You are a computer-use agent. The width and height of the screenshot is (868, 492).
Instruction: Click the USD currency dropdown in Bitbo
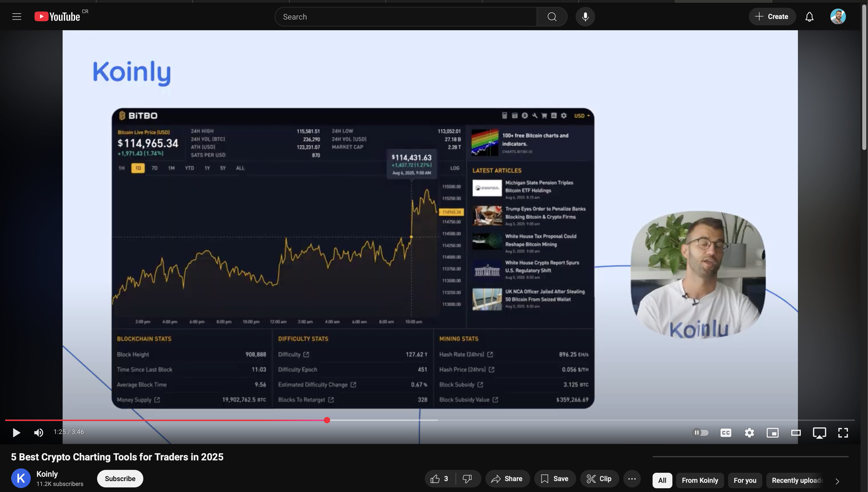[582, 116]
